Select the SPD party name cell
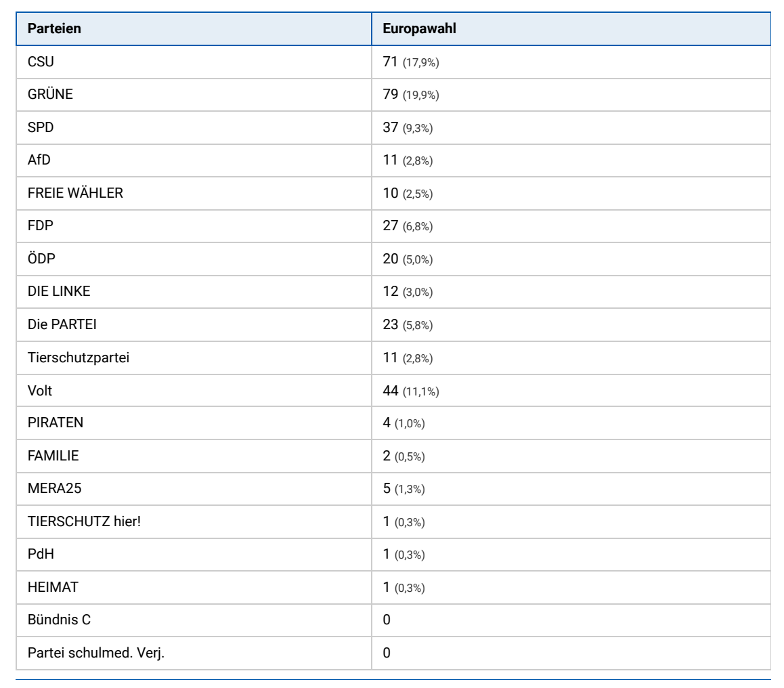Image resolution: width=784 pixels, height=688 pixels. pyautogui.click(x=194, y=127)
